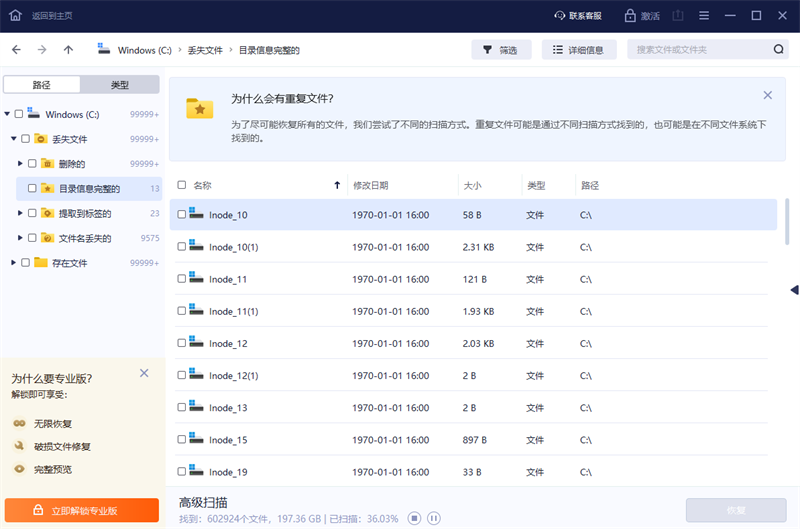This screenshot has width=800, height=529.
Task: Click the search files input field
Action: [700, 50]
